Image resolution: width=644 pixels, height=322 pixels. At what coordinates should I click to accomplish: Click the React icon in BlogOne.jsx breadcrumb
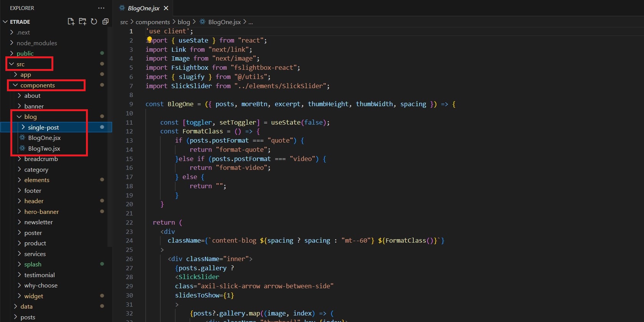pyautogui.click(x=202, y=22)
